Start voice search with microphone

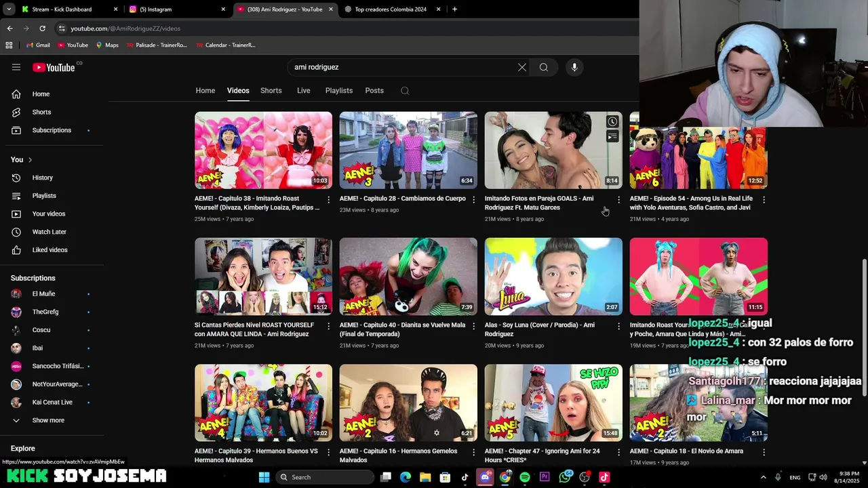[x=574, y=67]
